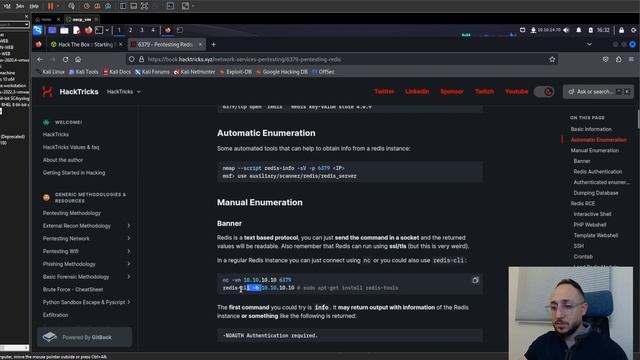Open the VMware VM menu
Screen dimensions: 640x360
click(7, 6)
